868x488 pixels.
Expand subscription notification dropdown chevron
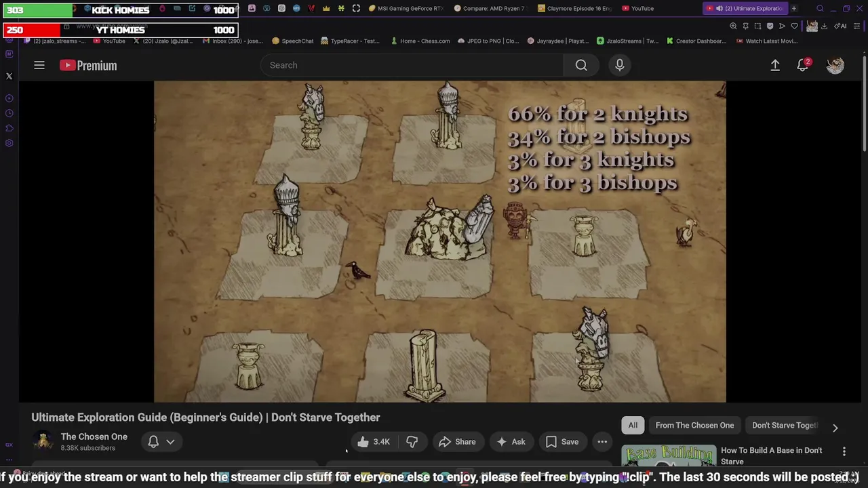[170, 442]
